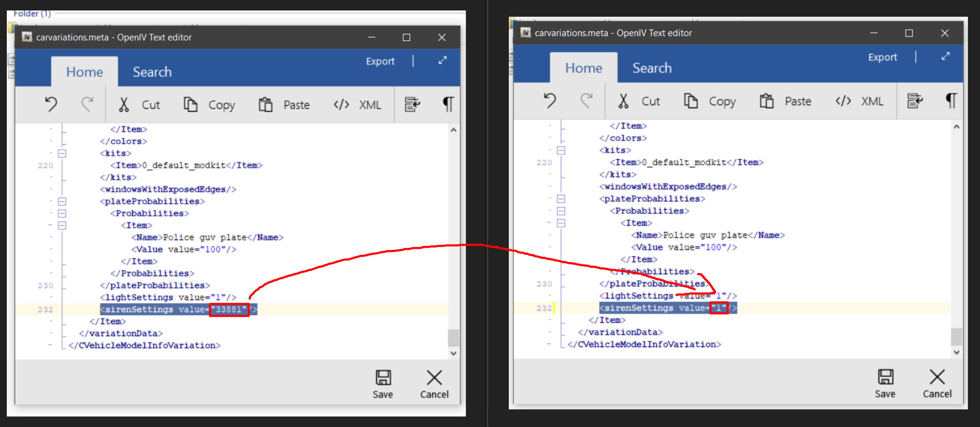980x427 pixels.
Task: Click scrollbar down arrow in left editor window
Action: pos(453,353)
